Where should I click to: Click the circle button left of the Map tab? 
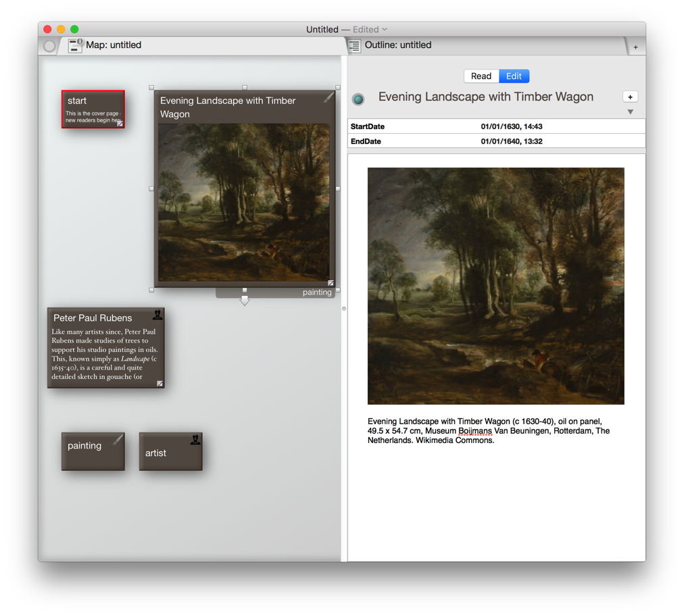pyautogui.click(x=49, y=46)
